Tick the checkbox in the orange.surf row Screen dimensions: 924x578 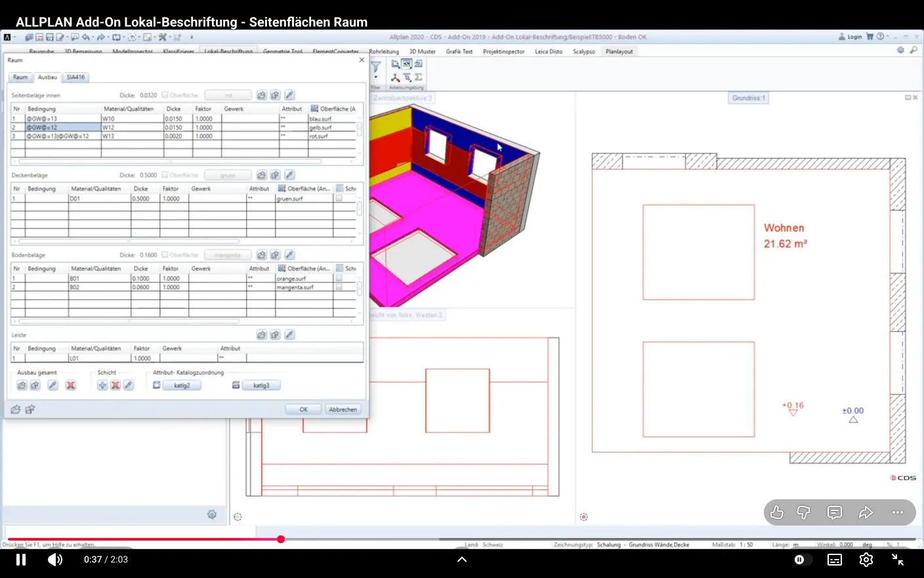click(339, 278)
